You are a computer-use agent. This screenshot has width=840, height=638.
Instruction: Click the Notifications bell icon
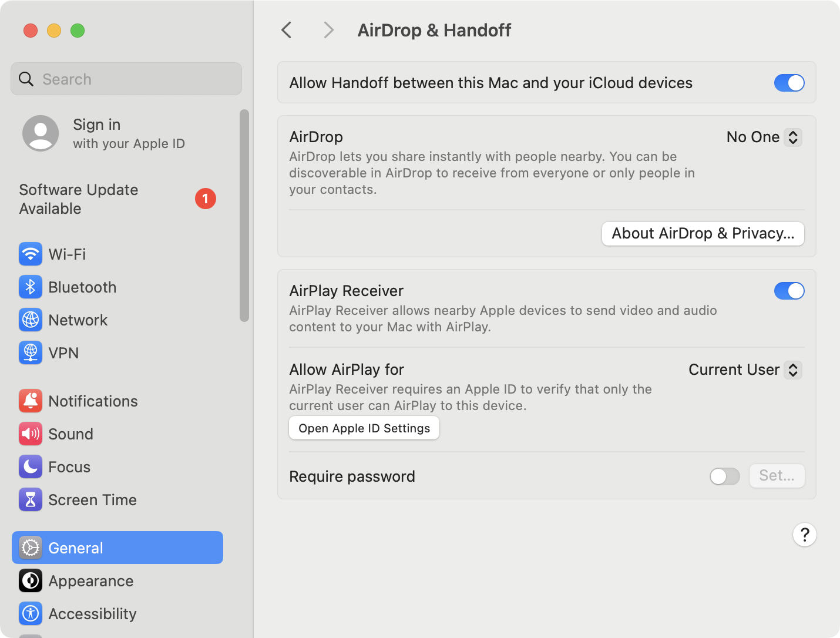pos(31,401)
